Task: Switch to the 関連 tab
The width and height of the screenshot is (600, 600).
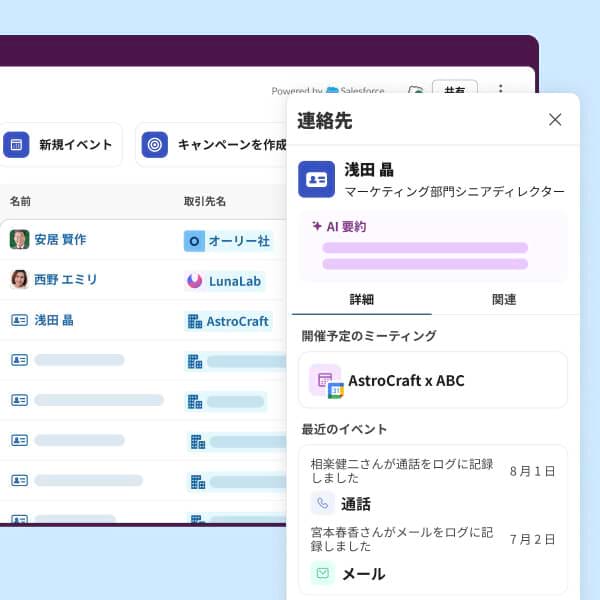Action: (504, 300)
